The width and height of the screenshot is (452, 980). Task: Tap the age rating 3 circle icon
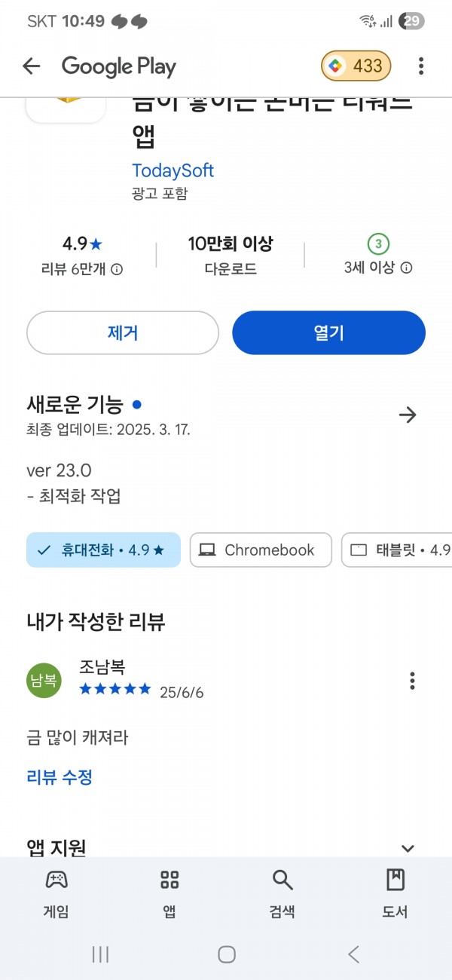tap(378, 244)
